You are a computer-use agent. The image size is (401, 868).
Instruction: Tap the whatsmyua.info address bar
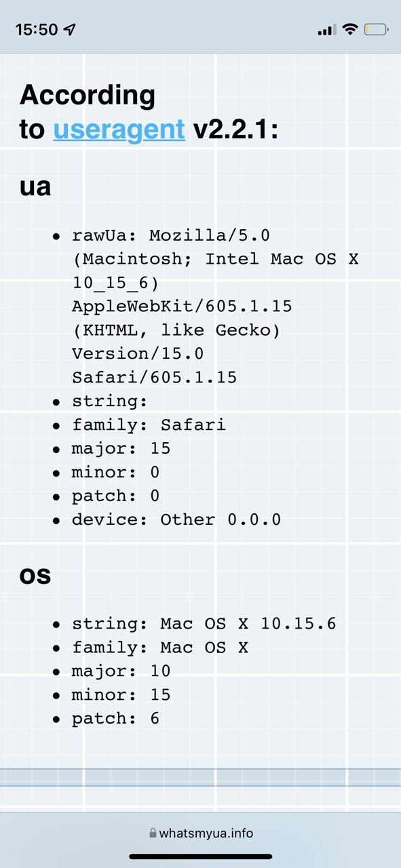201,833
